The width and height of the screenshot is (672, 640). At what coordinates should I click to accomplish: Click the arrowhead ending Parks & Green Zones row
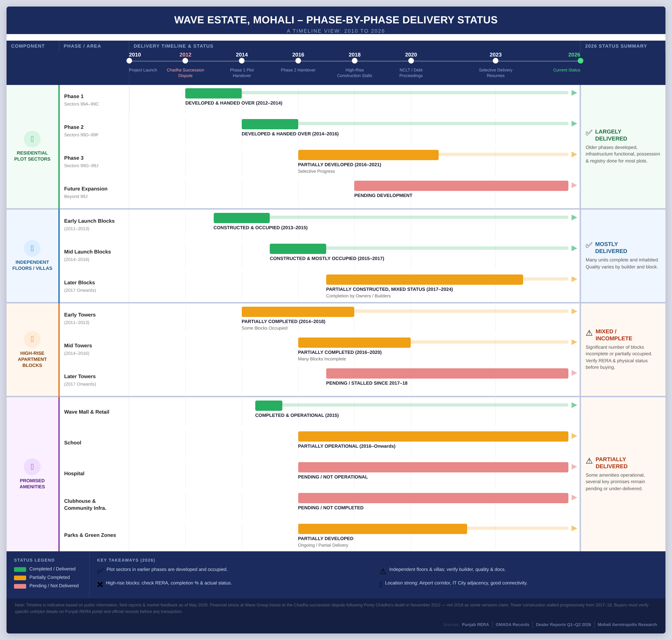point(574,528)
